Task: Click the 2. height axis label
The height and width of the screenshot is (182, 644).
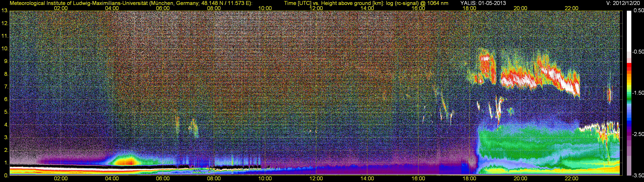Action: [x=6, y=150]
